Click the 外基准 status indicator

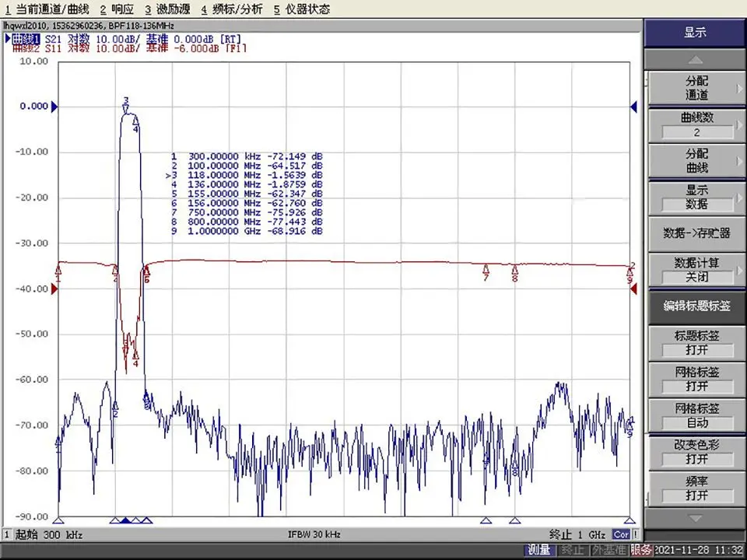[x=609, y=551]
